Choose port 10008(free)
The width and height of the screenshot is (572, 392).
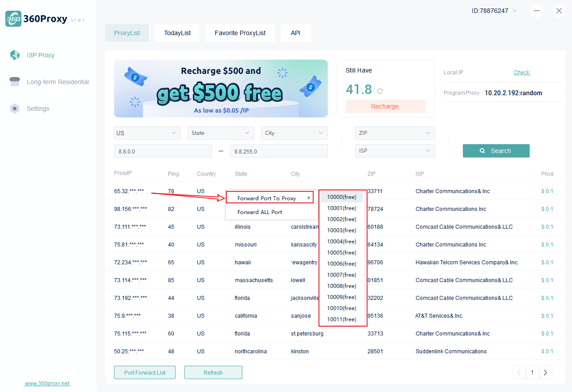(342, 286)
